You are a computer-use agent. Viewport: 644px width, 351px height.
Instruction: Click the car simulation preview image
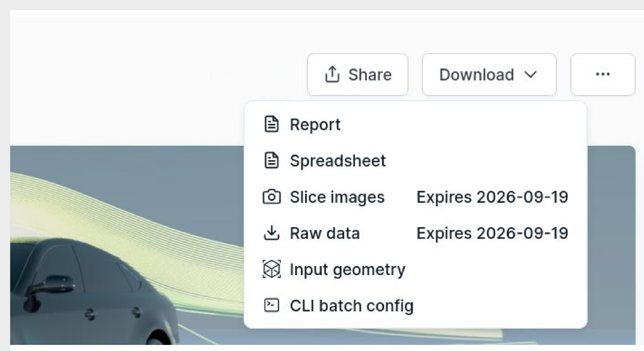point(102,254)
